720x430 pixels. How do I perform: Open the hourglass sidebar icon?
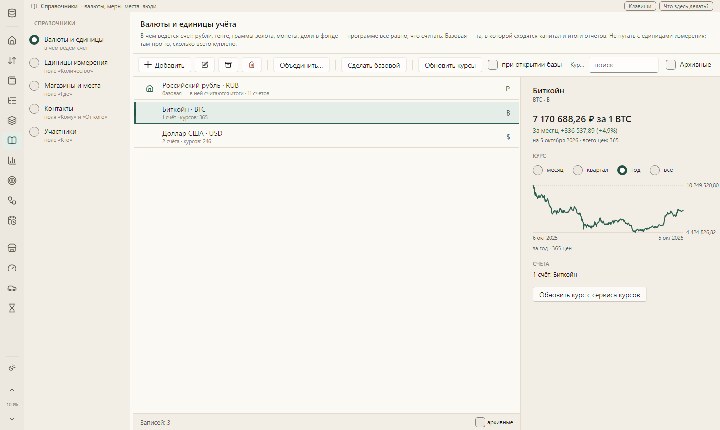[12, 308]
